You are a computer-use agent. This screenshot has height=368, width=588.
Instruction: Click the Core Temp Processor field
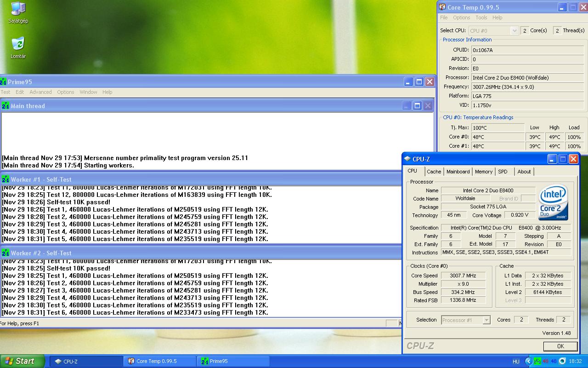[x=528, y=77]
